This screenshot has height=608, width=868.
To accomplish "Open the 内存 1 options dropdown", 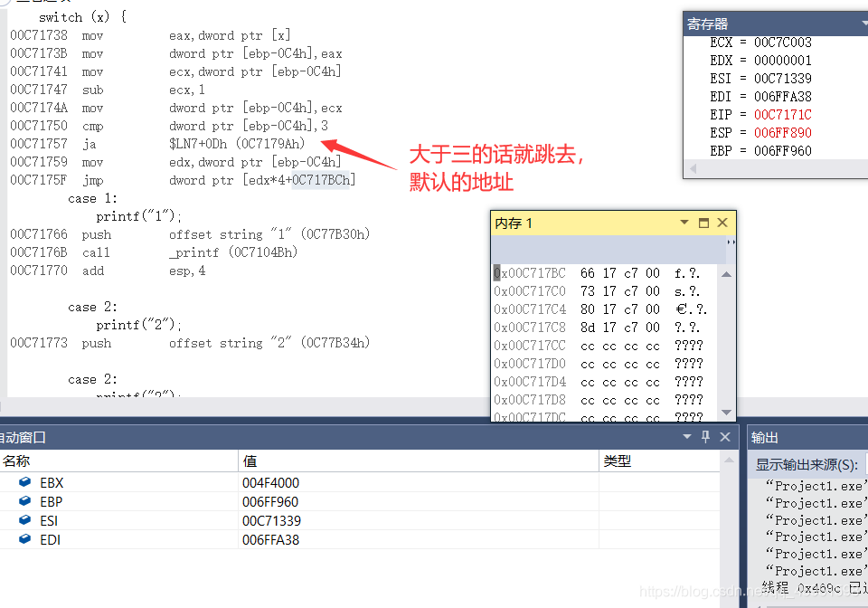I will [x=684, y=222].
